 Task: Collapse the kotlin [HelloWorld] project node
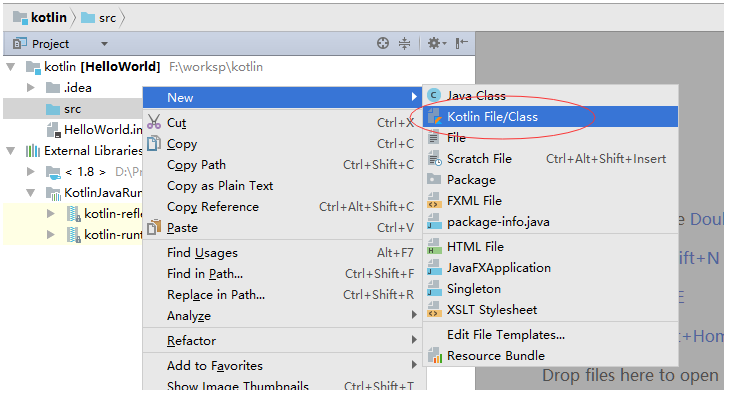(11, 67)
